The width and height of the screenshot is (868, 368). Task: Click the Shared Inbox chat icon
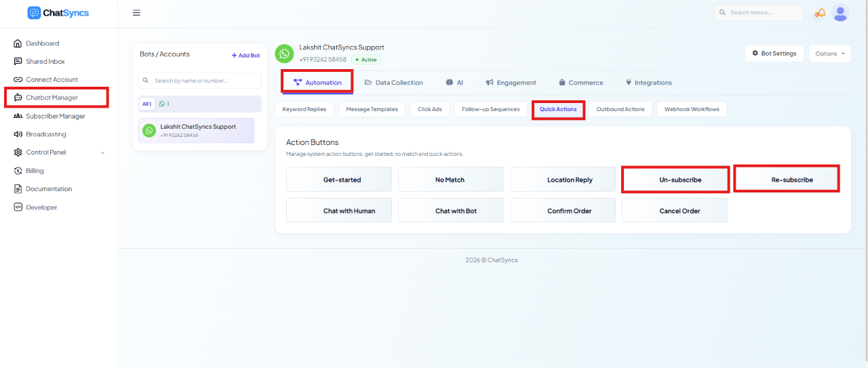(18, 62)
